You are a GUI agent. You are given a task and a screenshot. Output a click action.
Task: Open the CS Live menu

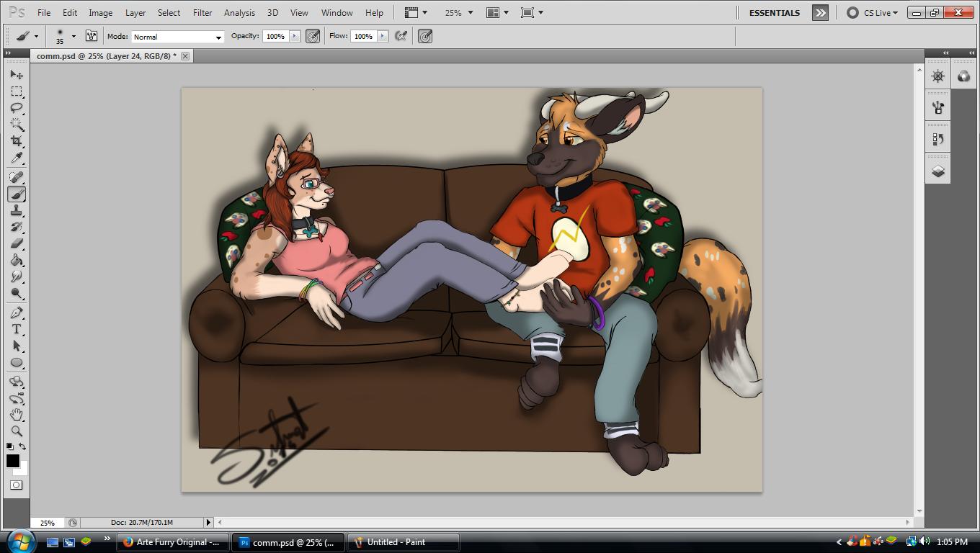[x=873, y=12]
